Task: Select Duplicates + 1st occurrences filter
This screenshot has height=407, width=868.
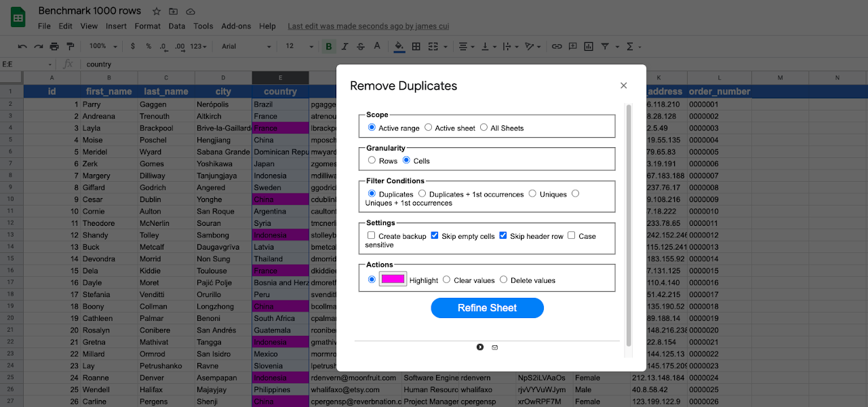Action: click(422, 194)
